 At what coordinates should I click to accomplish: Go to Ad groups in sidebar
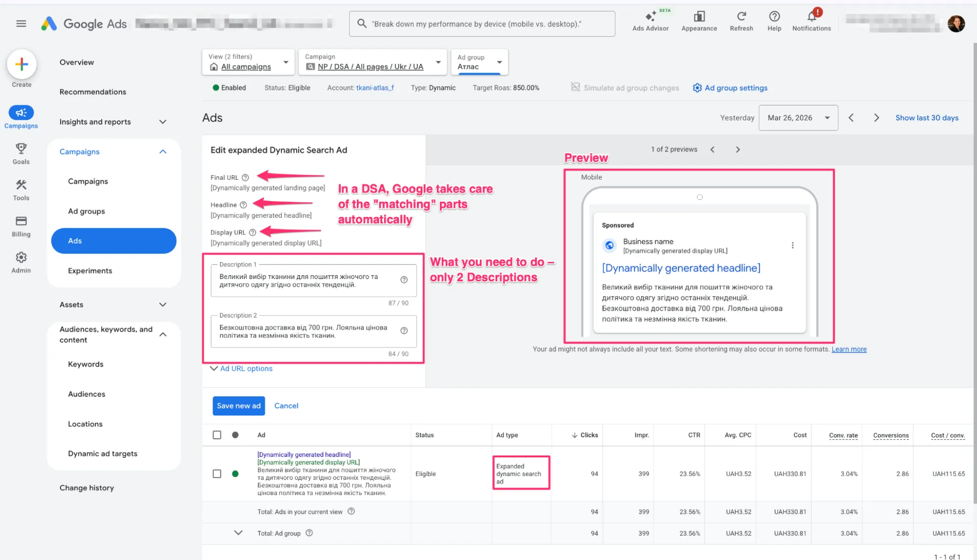coord(87,211)
